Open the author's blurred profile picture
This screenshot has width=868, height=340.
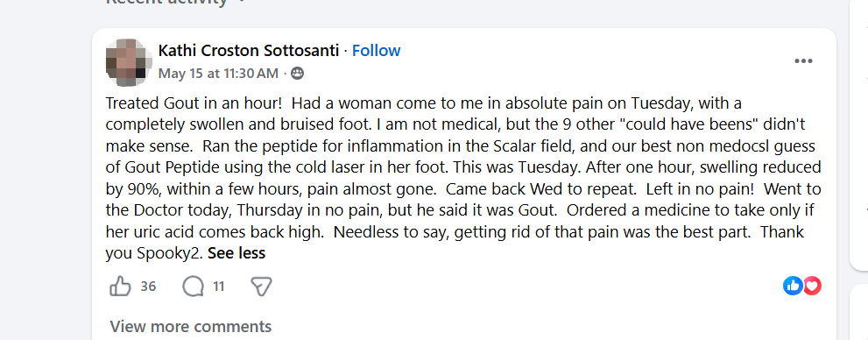click(x=129, y=62)
